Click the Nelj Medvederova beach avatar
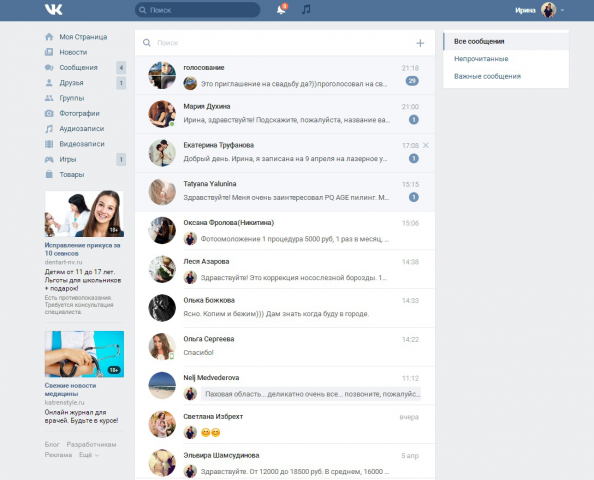The height and width of the screenshot is (480, 594). 162,385
